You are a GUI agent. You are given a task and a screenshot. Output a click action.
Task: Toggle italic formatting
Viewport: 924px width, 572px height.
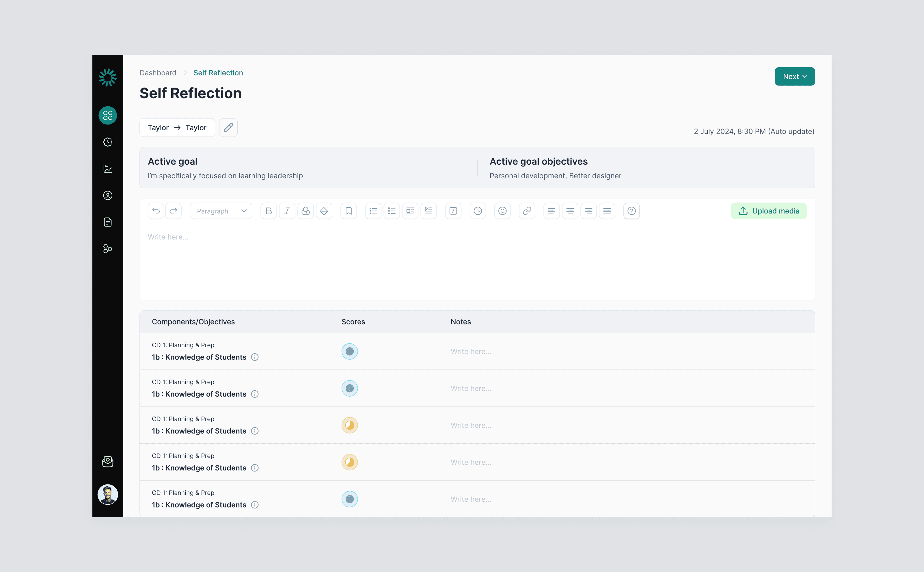pyautogui.click(x=287, y=211)
